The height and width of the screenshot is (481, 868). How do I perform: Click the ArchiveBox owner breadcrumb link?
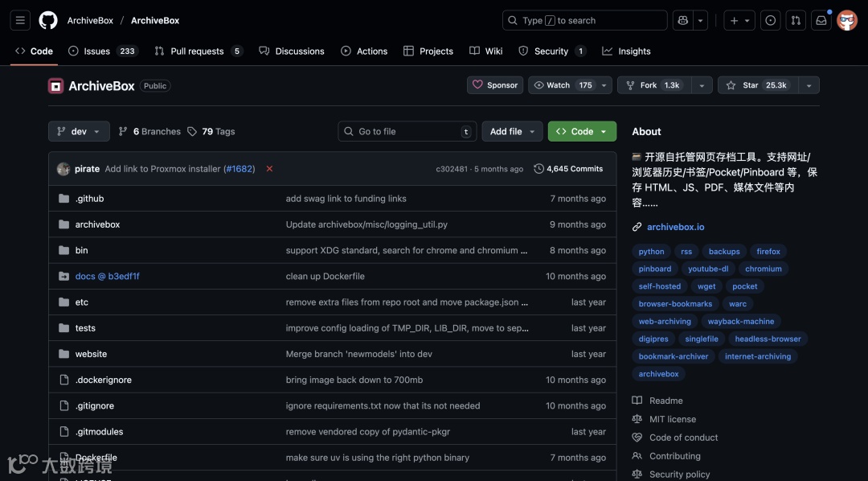pyautogui.click(x=90, y=20)
